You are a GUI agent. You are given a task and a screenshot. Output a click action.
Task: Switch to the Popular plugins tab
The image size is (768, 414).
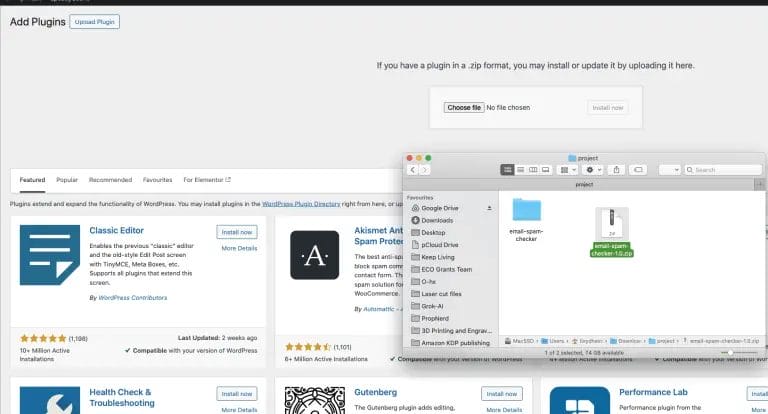pos(67,180)
